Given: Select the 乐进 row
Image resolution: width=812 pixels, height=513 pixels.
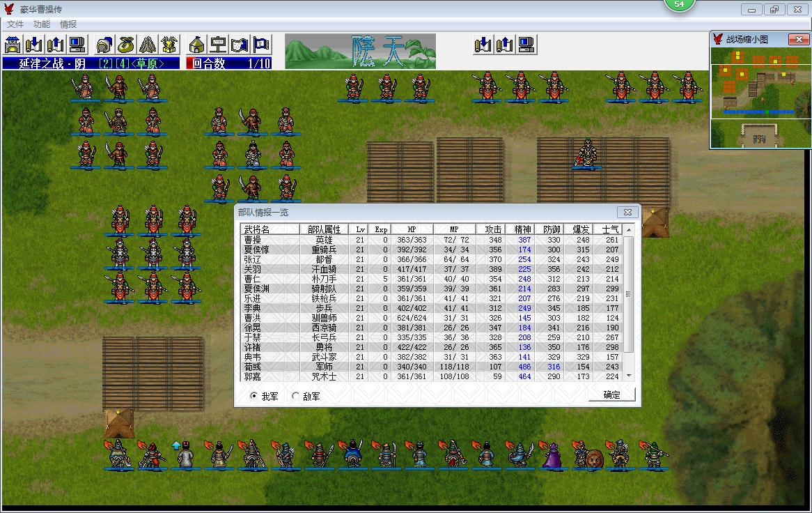Looking at the screenshot, I should 431,298.
